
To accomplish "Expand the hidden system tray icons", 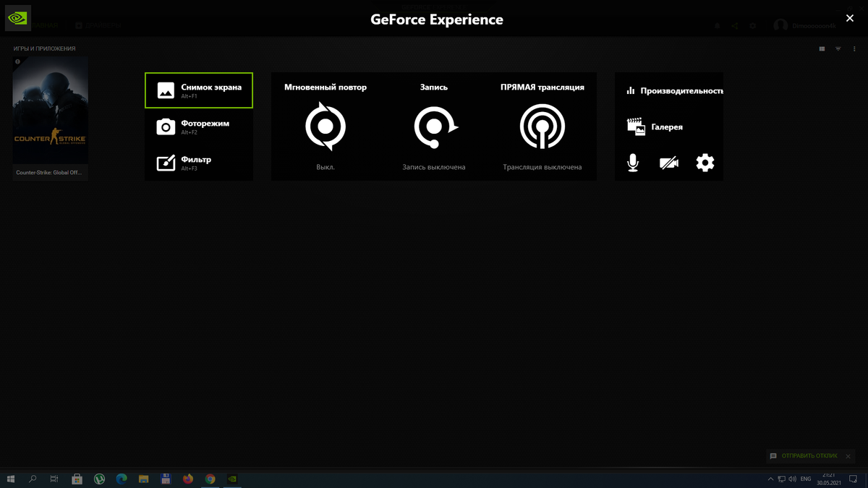I will pyautogui.click(x=770, y=479).
